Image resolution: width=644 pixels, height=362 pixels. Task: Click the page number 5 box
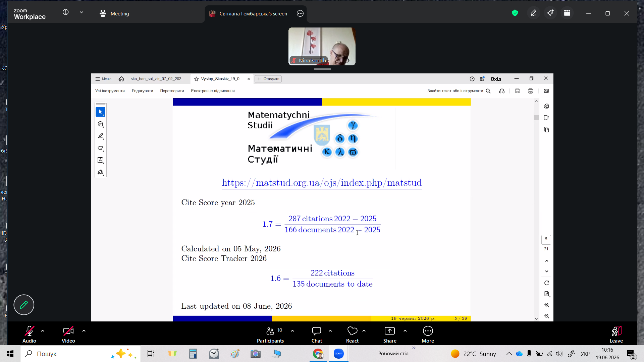(x=546, y=239)
